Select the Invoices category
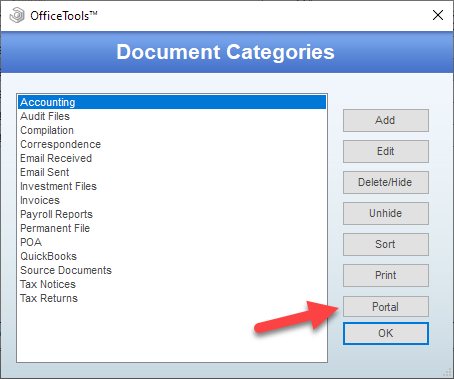Viewport: 454px width, 379px height. tap(172, 200)
